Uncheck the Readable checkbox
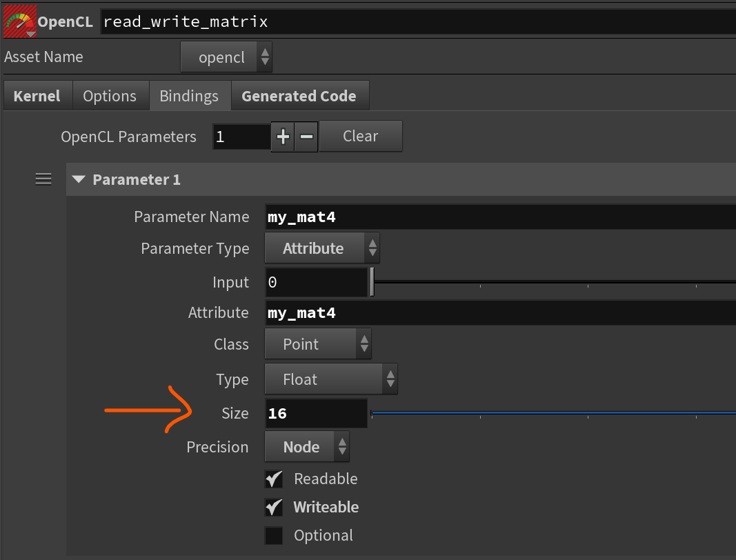Image resolution: width=736 pixels, height=560 pixels. click(x=275, y=479)
